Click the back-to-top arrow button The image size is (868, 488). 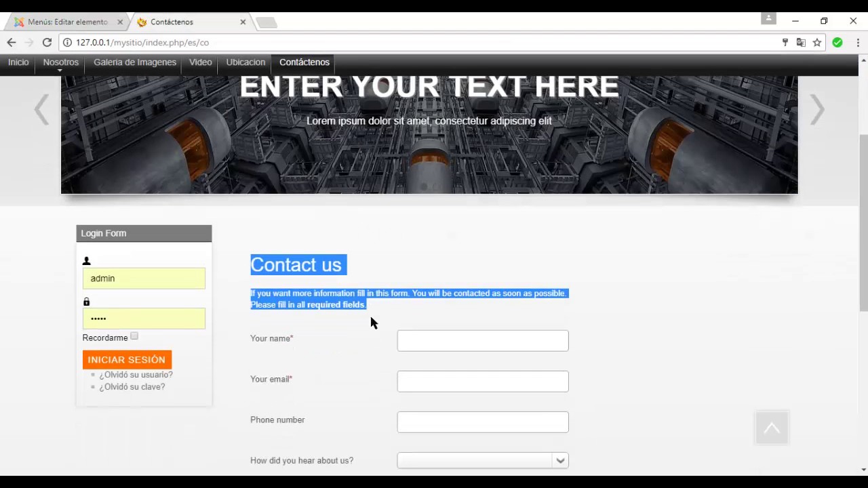pos(772,428)
